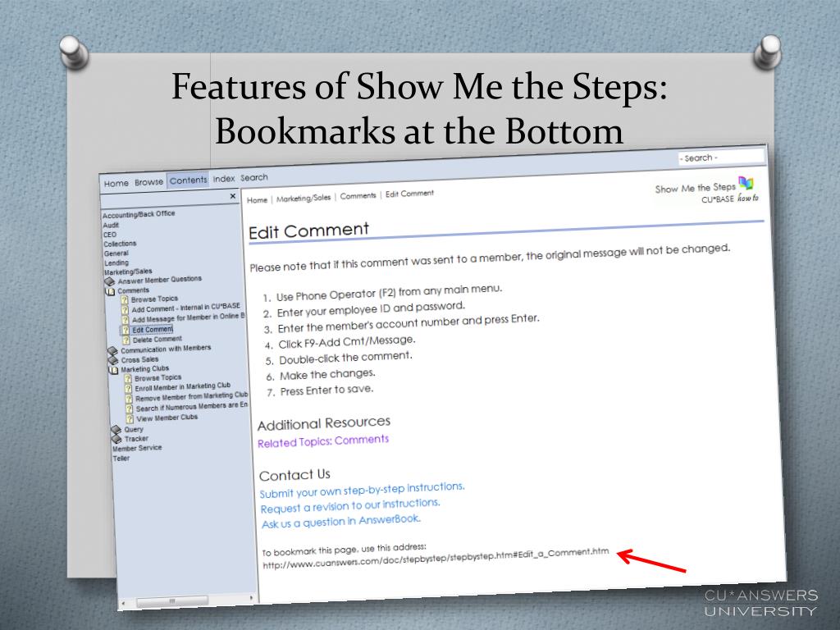Switch to the Home tab in the top bar

coord(116,183)
